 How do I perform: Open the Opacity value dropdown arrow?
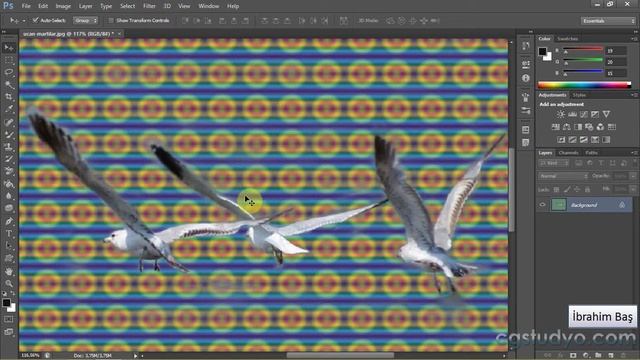coord(633,176)
